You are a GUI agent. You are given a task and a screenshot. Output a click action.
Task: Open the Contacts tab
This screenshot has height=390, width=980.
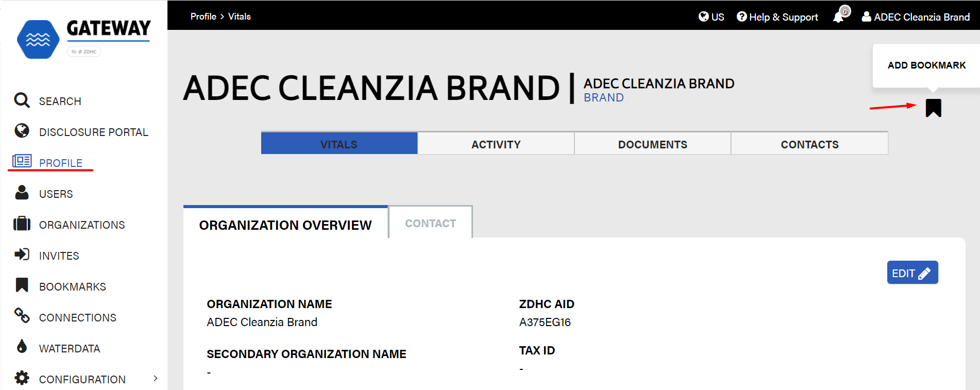click(809, 144)
